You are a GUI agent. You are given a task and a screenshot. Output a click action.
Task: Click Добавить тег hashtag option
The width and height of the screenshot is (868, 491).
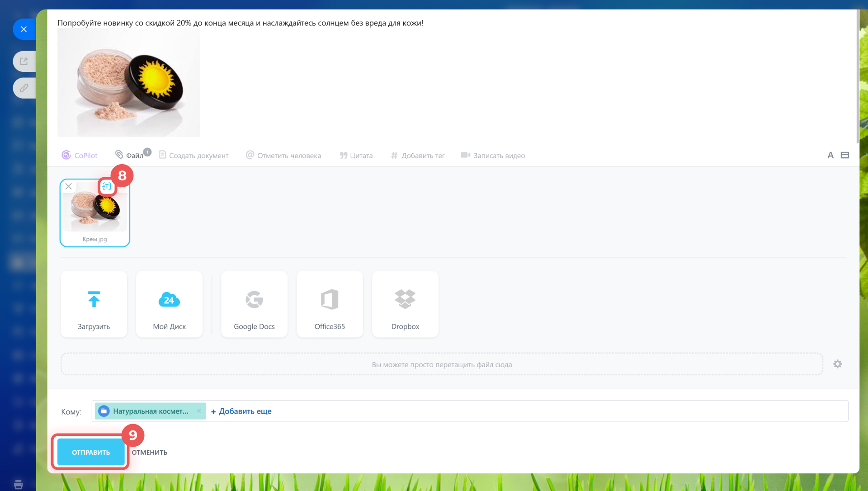coord(417,155)
